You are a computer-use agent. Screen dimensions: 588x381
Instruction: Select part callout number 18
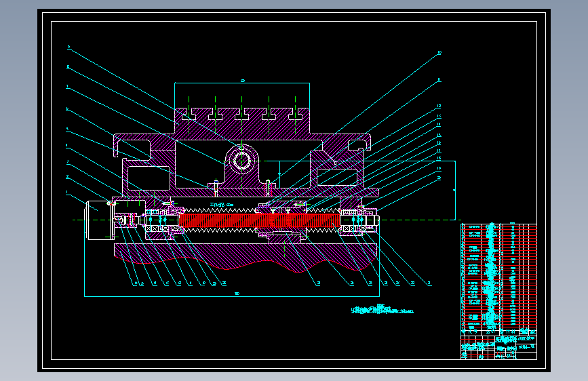439,158
